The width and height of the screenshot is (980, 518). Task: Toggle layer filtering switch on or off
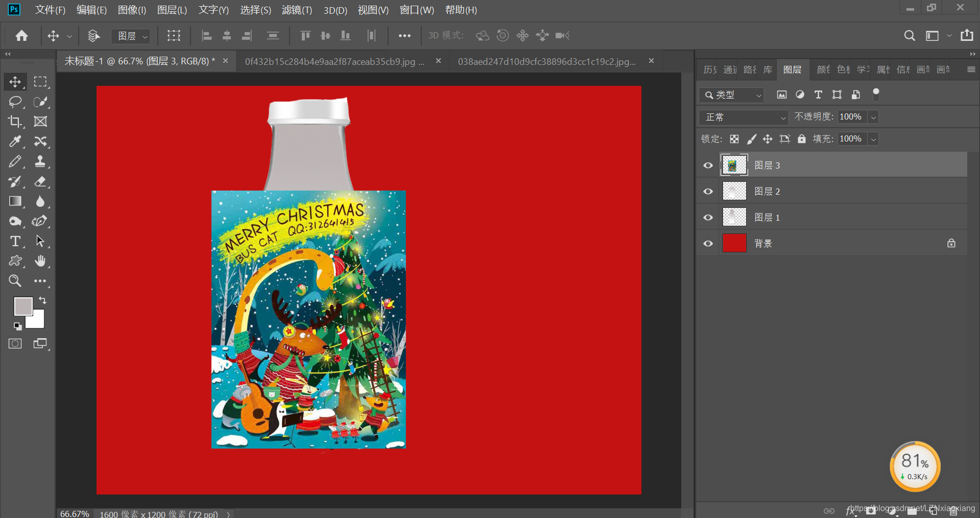click(x=876, y=94)
